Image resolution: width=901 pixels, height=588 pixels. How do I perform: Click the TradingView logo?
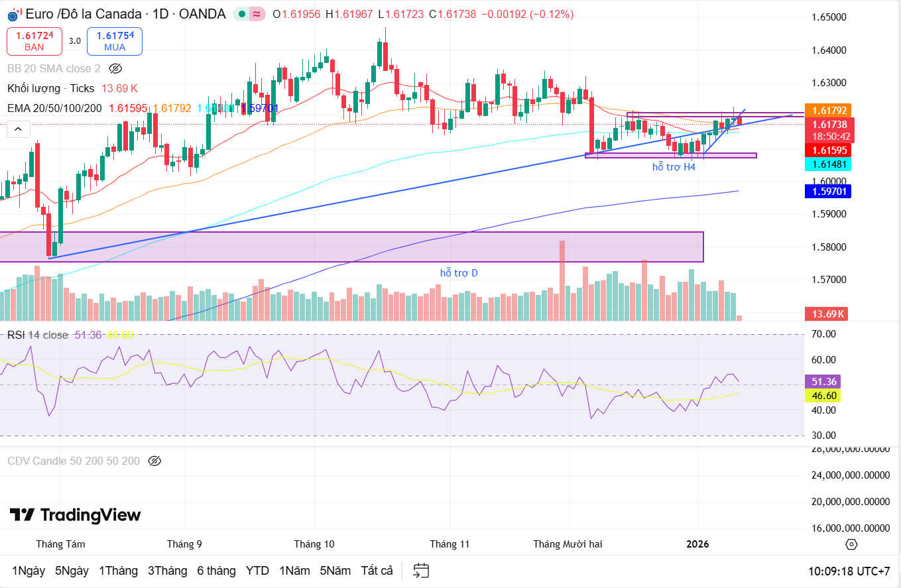coord(75,515)
